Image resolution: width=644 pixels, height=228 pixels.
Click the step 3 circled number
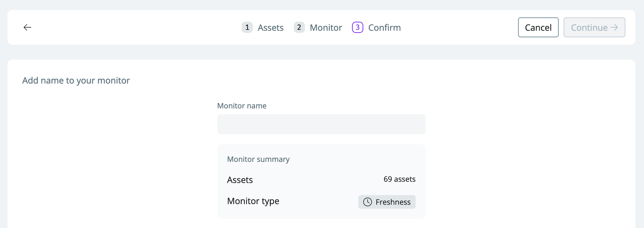(x=357, y=27)
